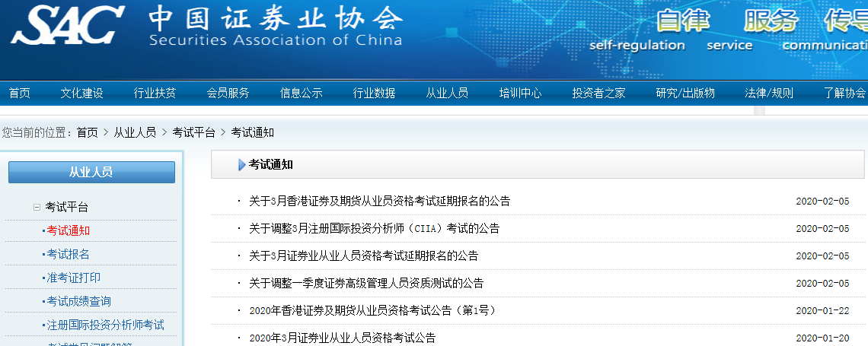868x346 pixels.
Task: Open 考试成绩查询 sidebar link
Action: point(78,301)
